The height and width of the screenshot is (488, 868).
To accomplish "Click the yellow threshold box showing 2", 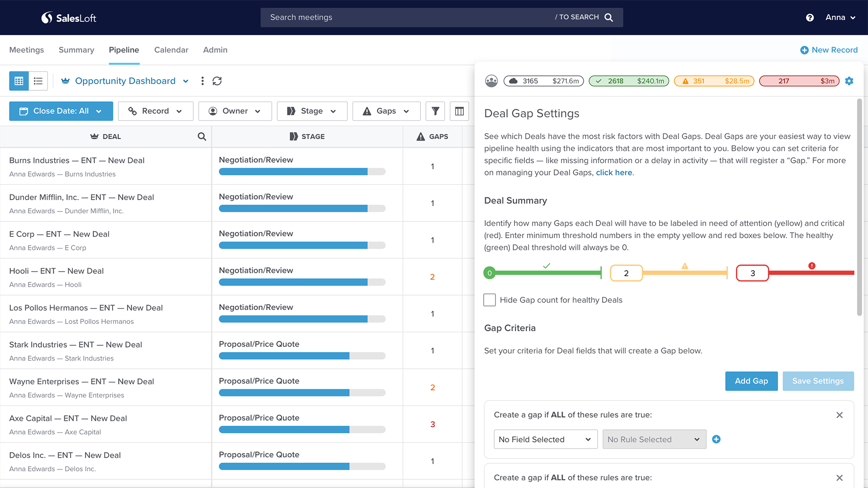I will click(x=626, y=273).
